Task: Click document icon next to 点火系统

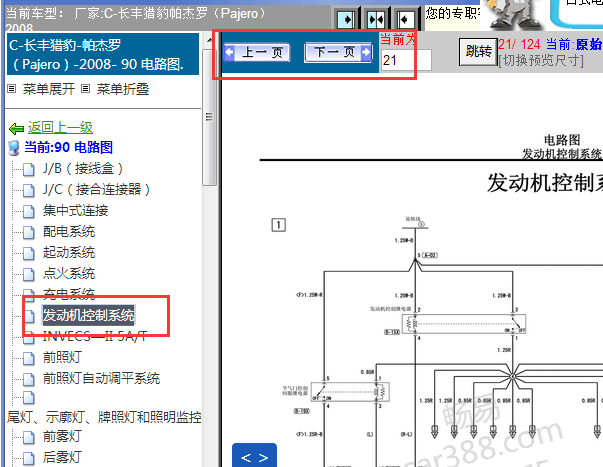Action: pyautogui.click(x=29, y=274)
